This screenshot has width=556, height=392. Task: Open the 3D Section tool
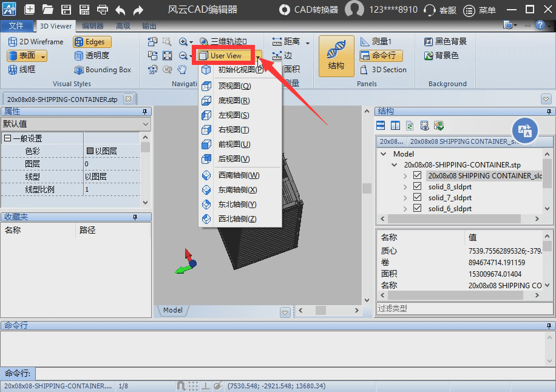(x=383, y=70)
